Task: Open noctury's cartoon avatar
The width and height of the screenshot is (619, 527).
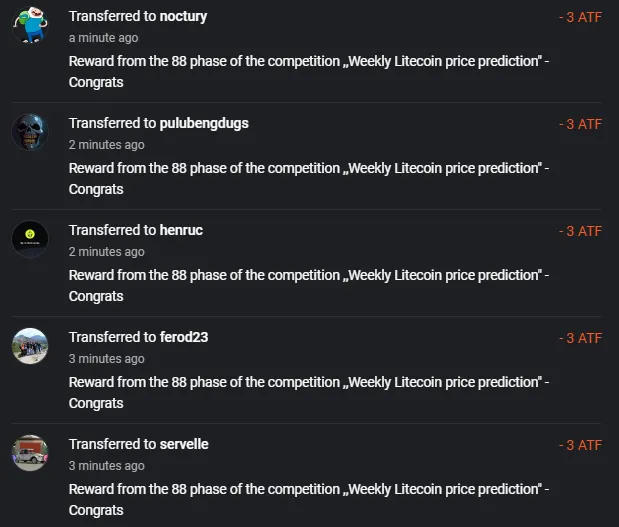Action: point(30,25)
